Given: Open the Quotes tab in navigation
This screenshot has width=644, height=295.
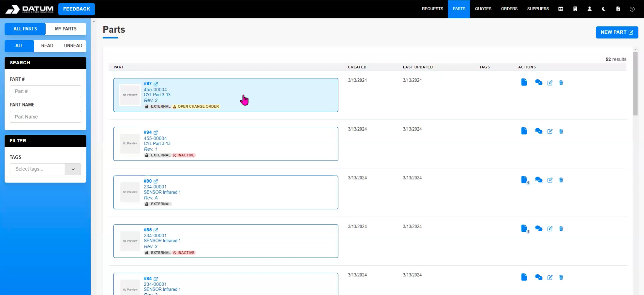Looking at the screenshot, I should (483, 9).
